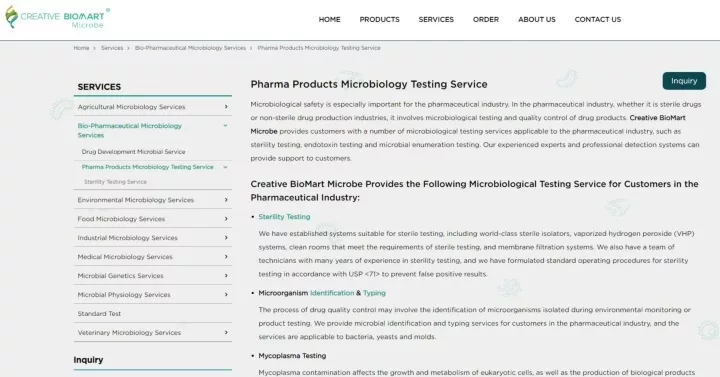Open the PRODUCTS menu item
The image size is (720, 377).
point(379,20)
